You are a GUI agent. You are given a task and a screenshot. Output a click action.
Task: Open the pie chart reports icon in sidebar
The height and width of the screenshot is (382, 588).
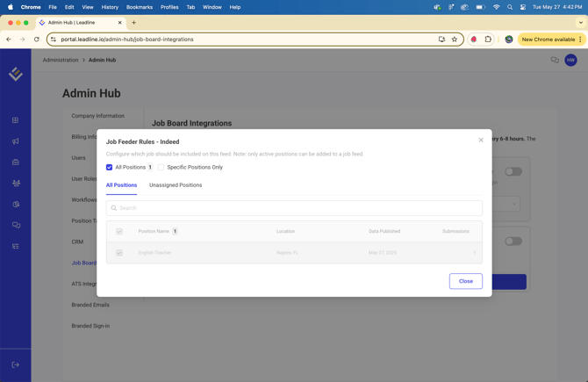(x=16, y=204)
